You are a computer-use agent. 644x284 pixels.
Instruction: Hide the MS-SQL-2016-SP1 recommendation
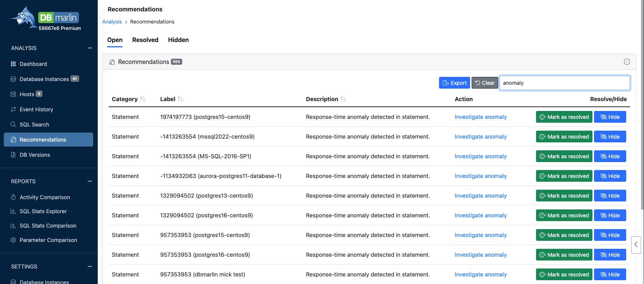click(x=610, y=156)
